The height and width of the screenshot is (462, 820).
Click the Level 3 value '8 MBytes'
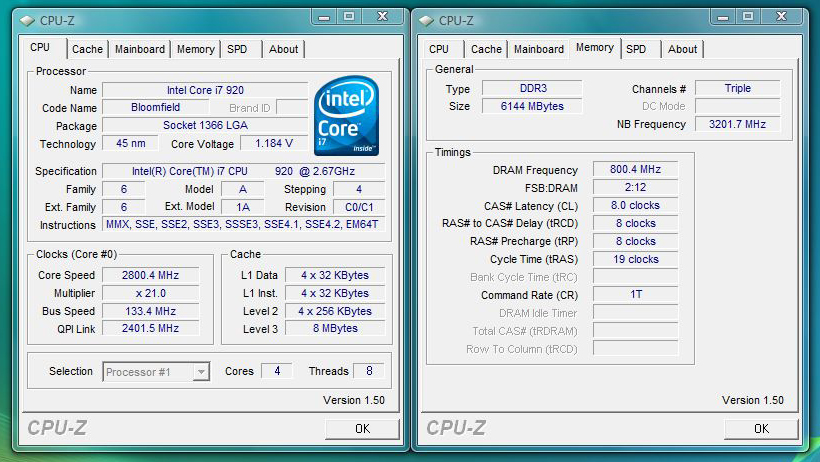tap(335, 328)
